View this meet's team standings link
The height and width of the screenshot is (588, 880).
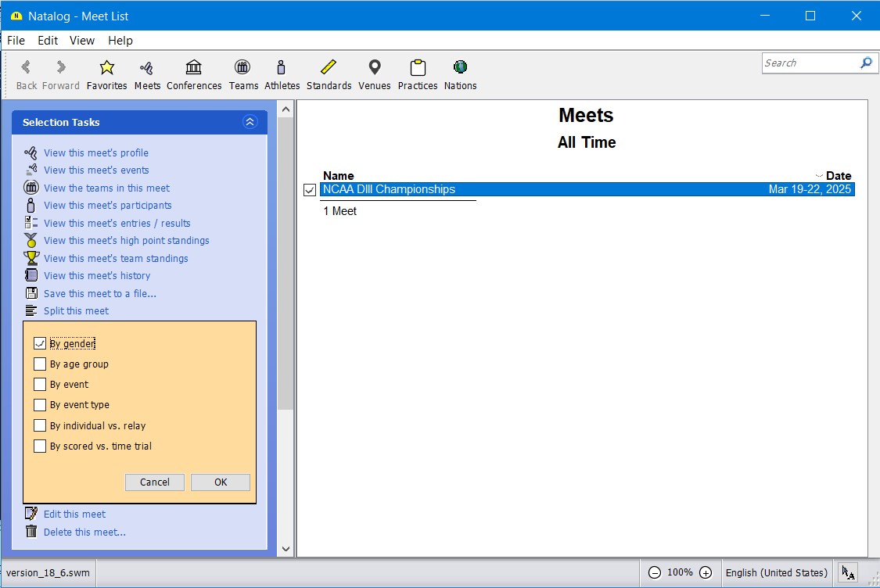point(116,258)
